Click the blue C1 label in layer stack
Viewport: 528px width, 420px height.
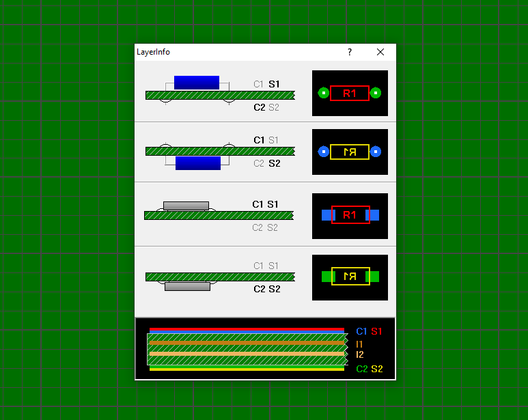(361, 331)
